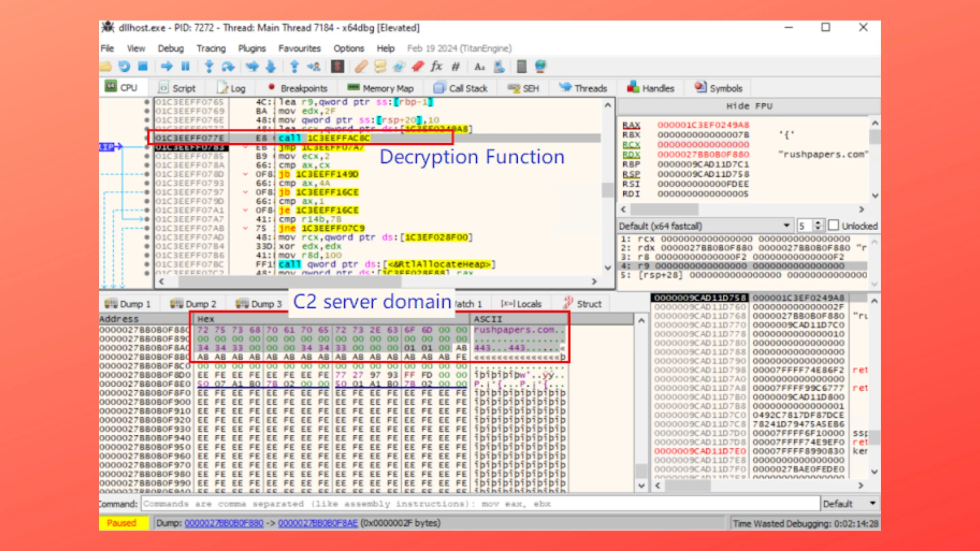Open Bookmarks with the red bookmark icon

coord(418,67)
